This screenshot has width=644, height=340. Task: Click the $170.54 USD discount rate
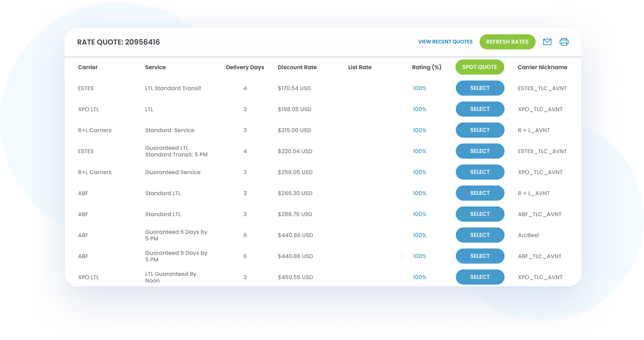[294, 88]
